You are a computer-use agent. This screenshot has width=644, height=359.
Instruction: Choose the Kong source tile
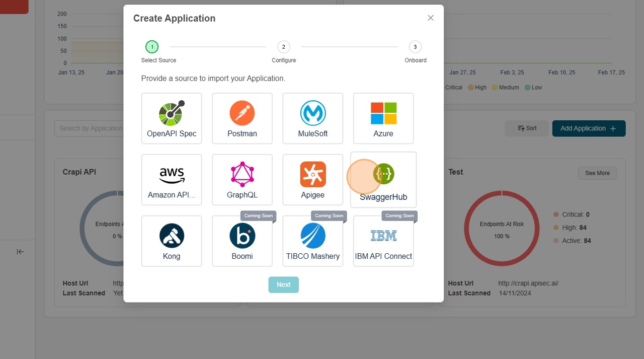point(172,241)
